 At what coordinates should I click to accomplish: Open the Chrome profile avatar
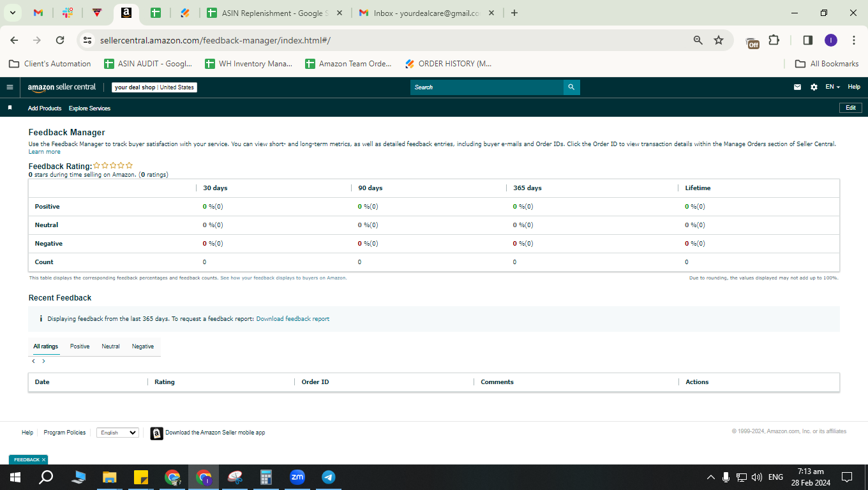(x=831, y=40)
